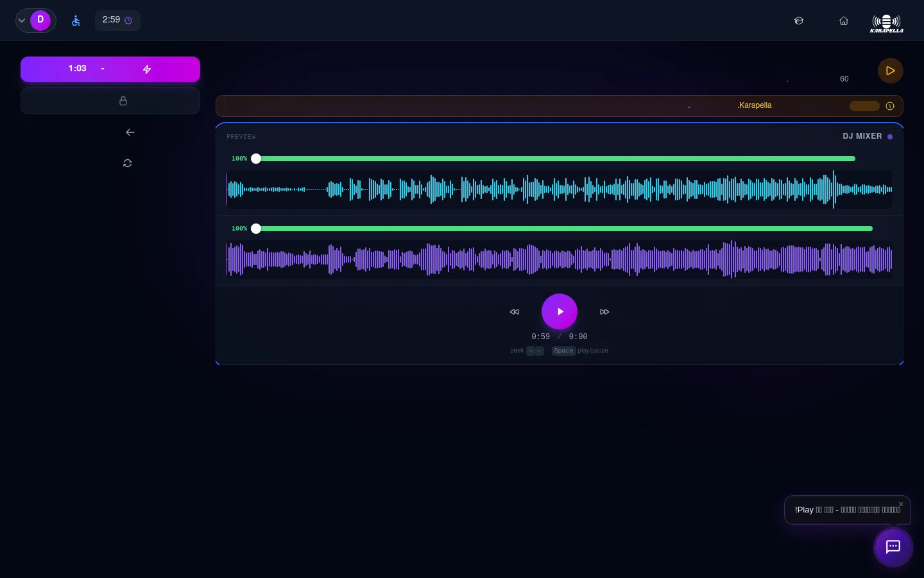Go to home via house icon
This screenshot has height=578, width=924.
click(844, 21)
